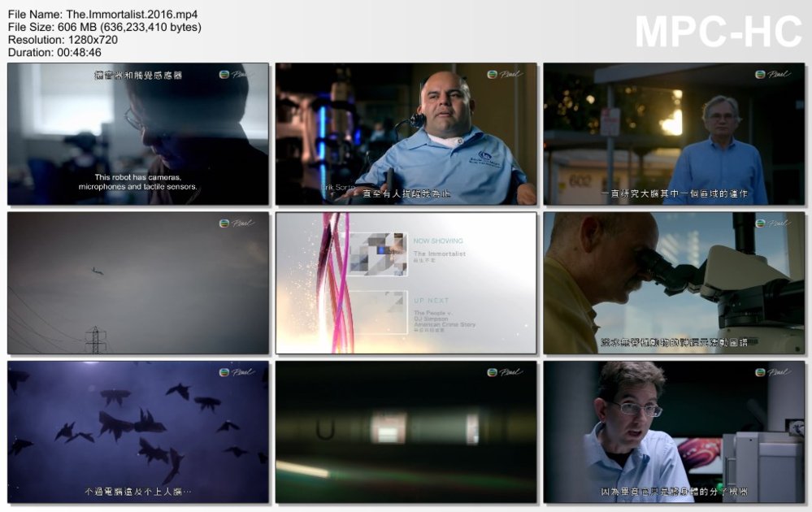Image resolution: width=812 pixels, height=512 pixels.
Task: Click The Immortalist program title
Action: 439,254
